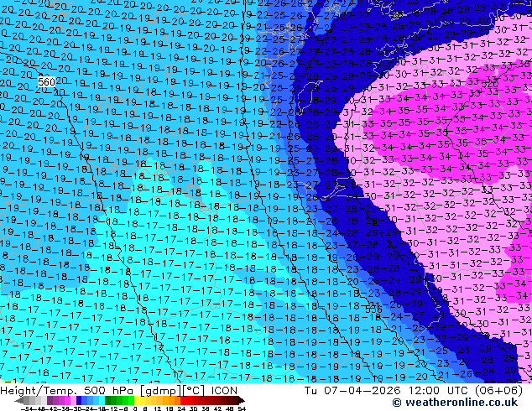The width and height of the screenshot is (532, 411).
Task: Pick the dark blue legend swatch above -30
Action: (x=79, y=400)
